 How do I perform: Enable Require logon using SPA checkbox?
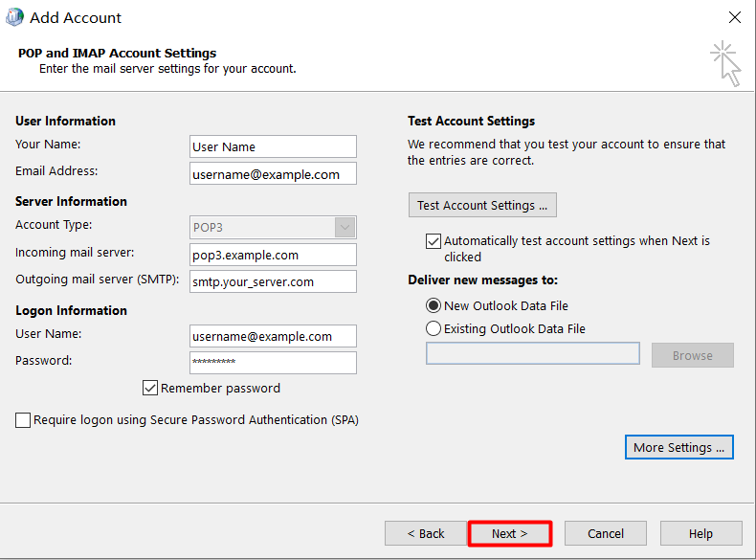23,420
